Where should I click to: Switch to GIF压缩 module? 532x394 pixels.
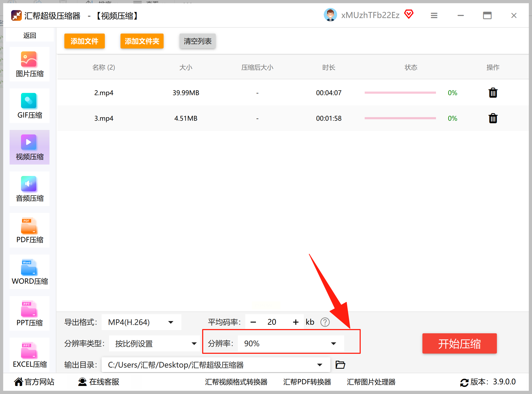coord(30,106)
